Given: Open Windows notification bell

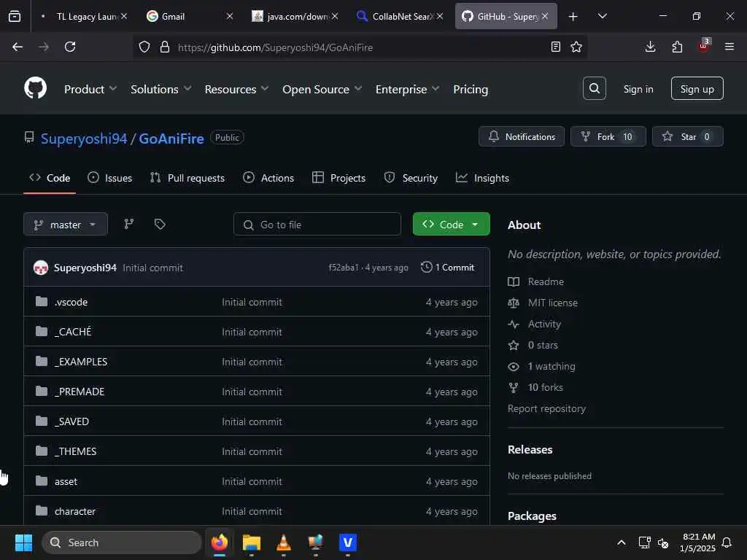Looking at the screenshot, I should [x=727, y=542].
